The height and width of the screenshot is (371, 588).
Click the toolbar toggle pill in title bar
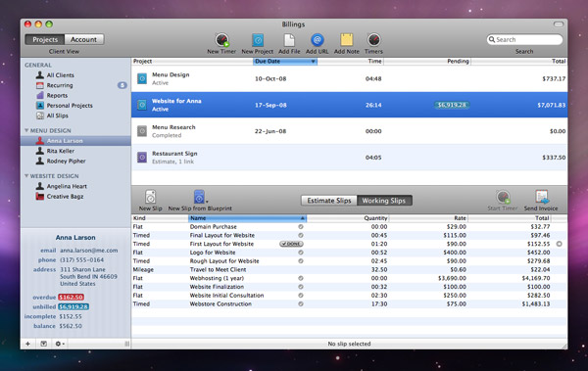pyautogui.click(x=559, y=24)
